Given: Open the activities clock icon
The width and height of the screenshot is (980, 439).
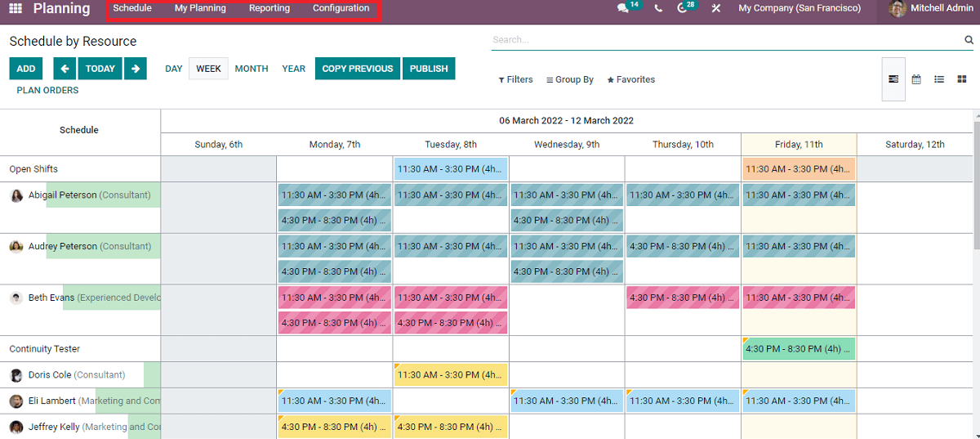Looking at the screenshot, I should coord(683,8).
